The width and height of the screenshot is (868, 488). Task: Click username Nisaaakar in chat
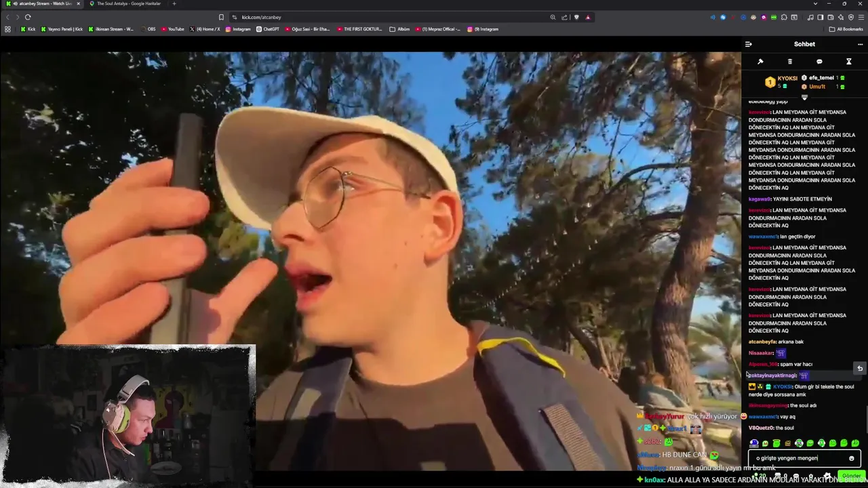[761, 353]
